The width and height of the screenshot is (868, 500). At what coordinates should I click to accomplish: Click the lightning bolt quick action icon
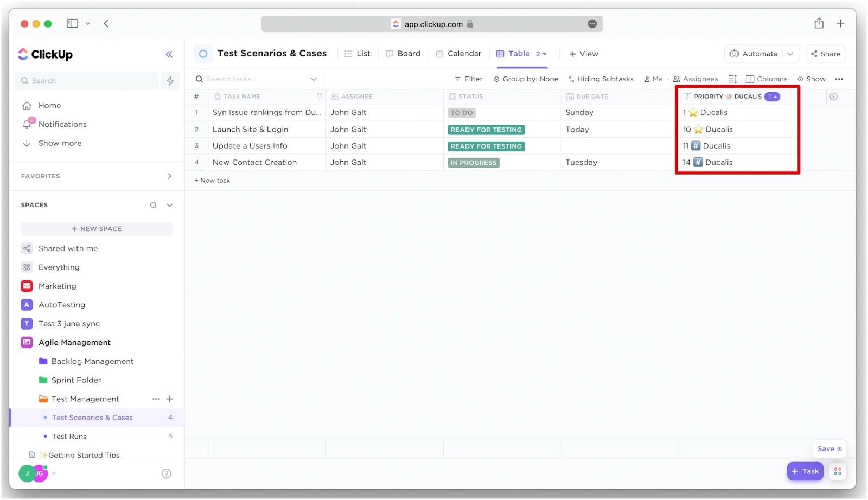coord(170,81)
